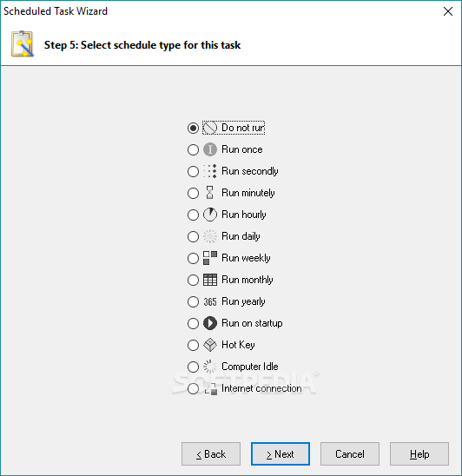The height and width of the screenshot is (476, 462).
Task: Click the 'Hot Key' label text
Action: pos(238,345)
